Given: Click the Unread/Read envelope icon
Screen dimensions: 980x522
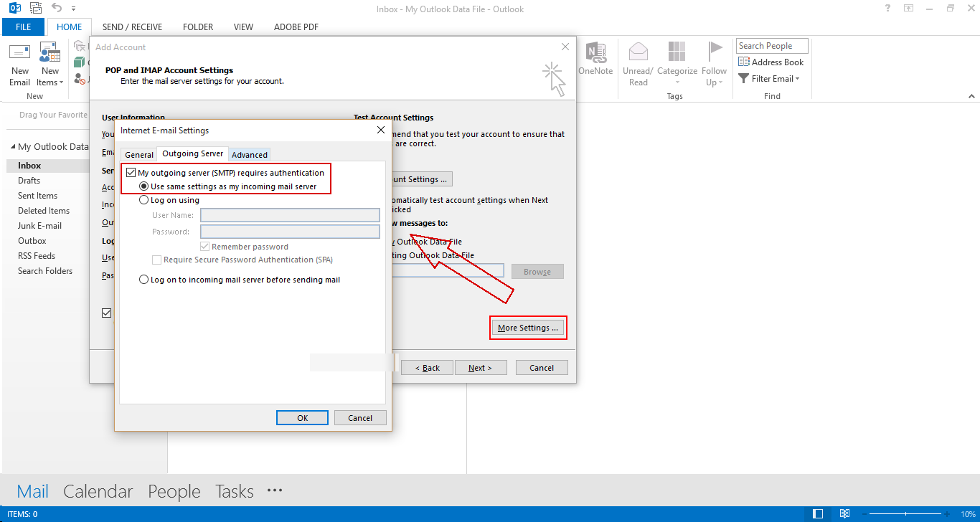Looking at the screenshot, I should click(639, 52).
